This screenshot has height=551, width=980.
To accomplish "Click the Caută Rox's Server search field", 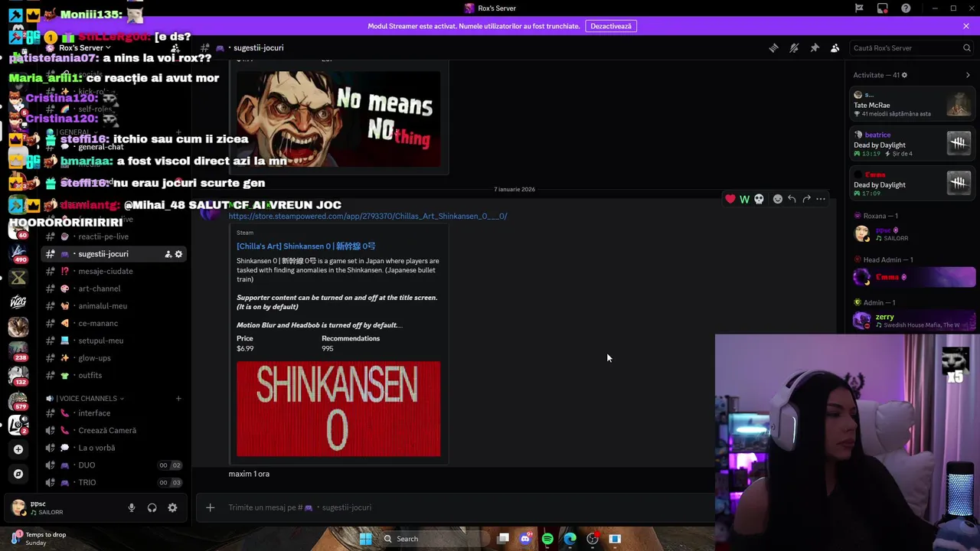I will click(x=911, y=47).
